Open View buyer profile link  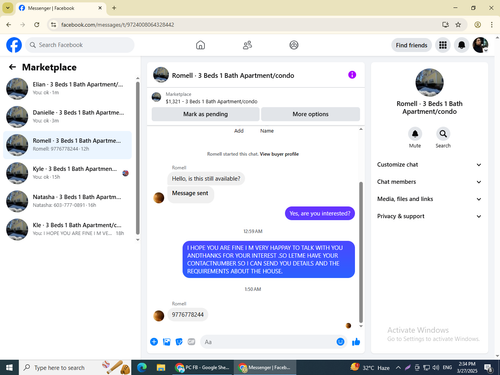click(x=279, y=154)
